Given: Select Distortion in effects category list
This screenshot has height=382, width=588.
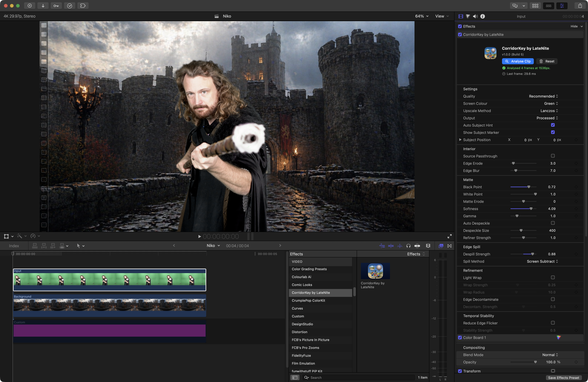Looking at the screenshot, I should point(299,332).
